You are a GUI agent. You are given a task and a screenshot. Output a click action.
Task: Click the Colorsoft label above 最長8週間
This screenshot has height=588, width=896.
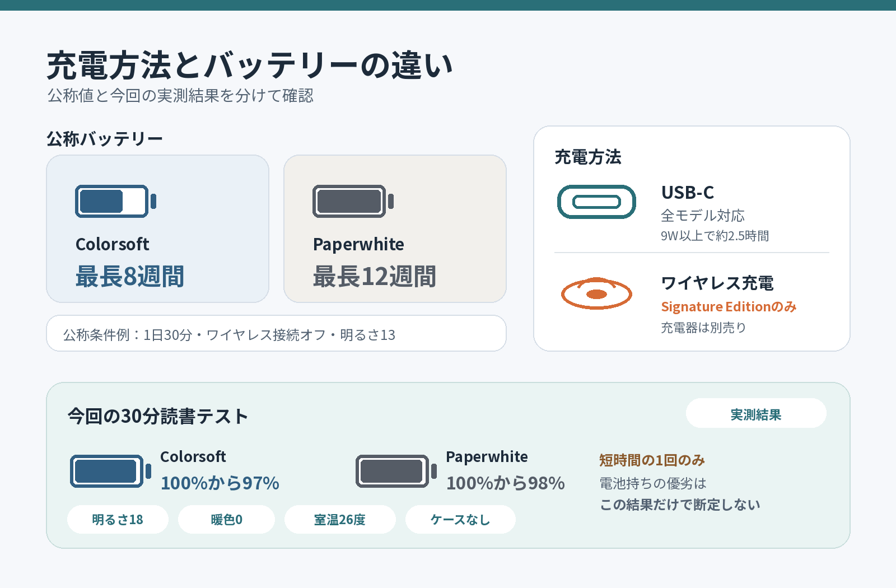point(112,244)
